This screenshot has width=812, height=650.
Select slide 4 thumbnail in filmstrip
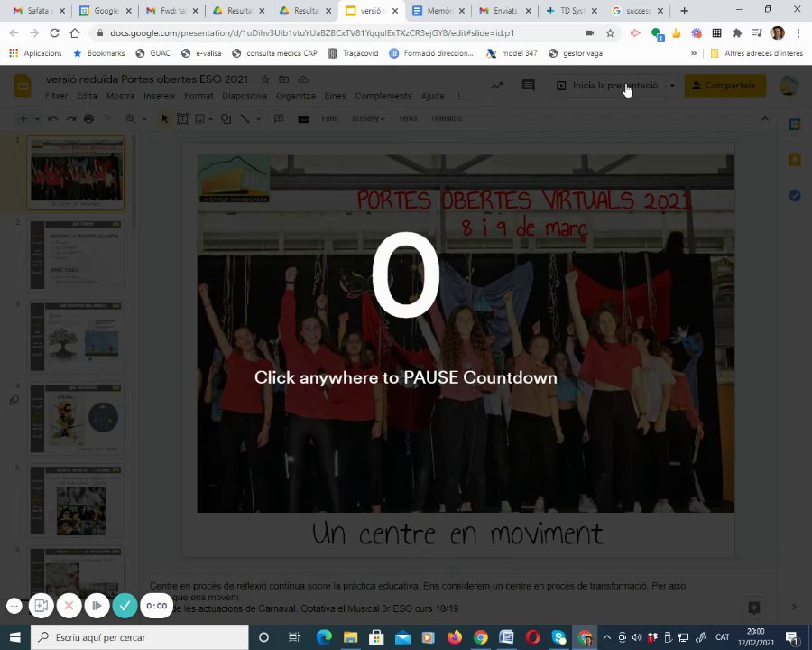pos(76,418)
